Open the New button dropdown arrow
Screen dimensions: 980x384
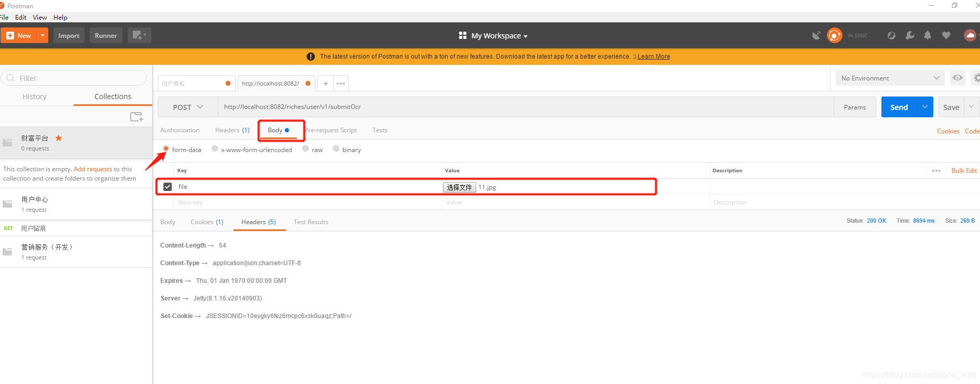point(43,35)
